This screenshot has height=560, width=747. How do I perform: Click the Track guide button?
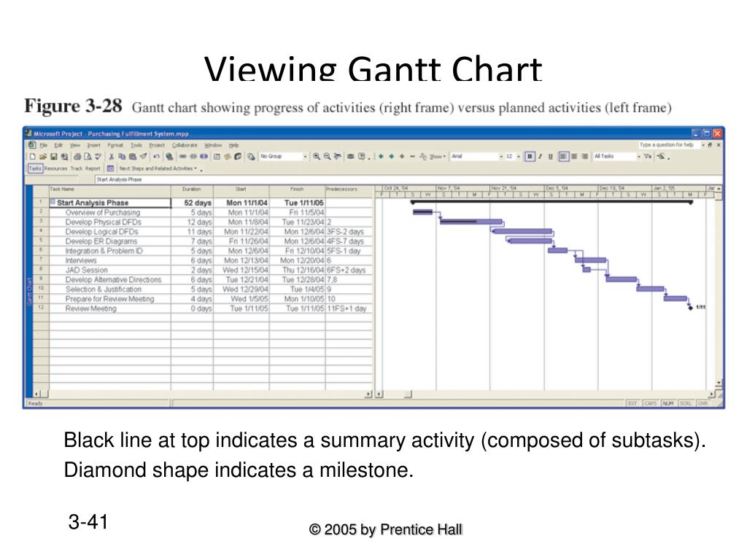[x=76, y=168]
